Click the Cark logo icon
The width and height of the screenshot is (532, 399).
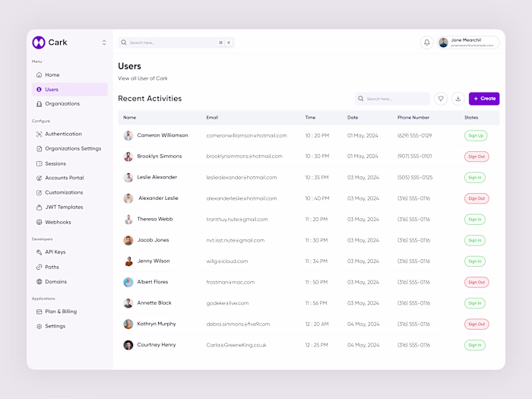[x=39, y=43]
